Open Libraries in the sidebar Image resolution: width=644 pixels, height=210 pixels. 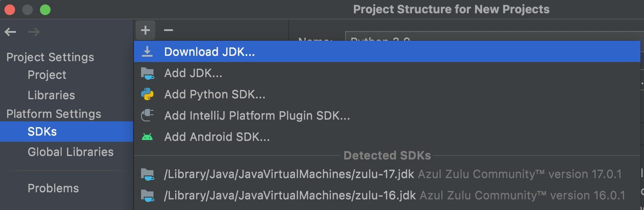point(51,95)
